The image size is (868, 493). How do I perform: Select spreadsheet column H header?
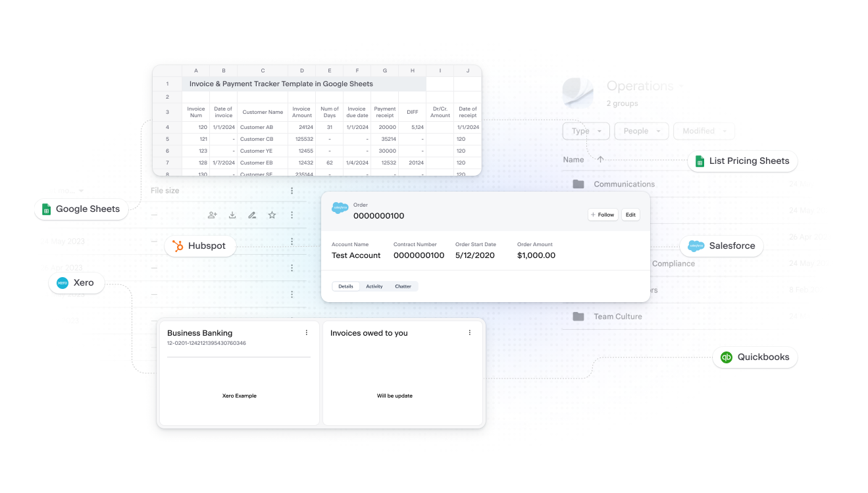413,71
